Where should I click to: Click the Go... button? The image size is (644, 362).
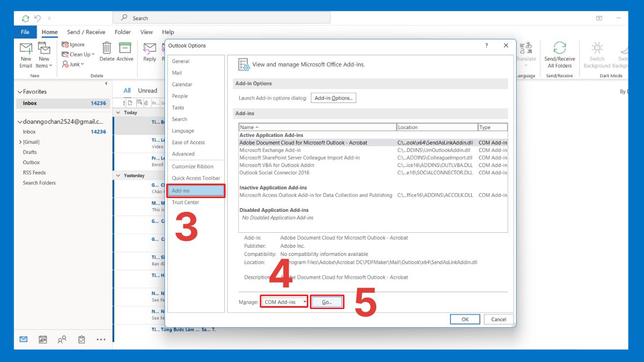tap(327, 302)
